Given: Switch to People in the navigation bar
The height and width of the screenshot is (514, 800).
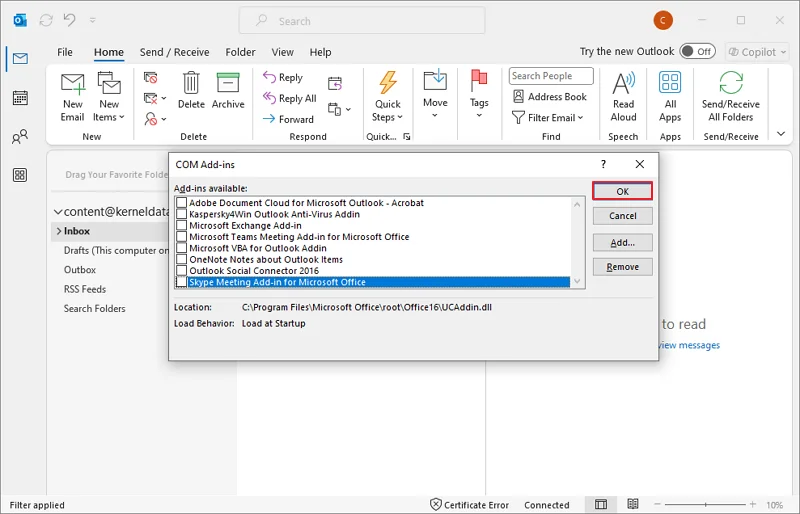Looking at the screenshot, I should 20,136.
